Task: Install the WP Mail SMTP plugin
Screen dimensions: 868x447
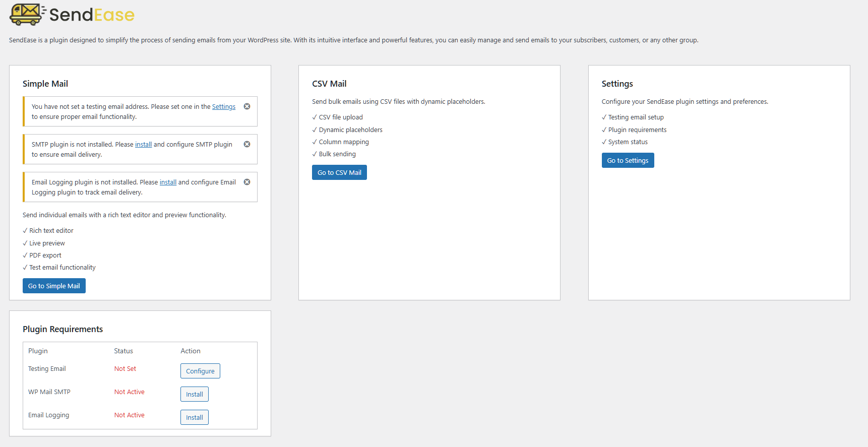Action: (195, 394)
